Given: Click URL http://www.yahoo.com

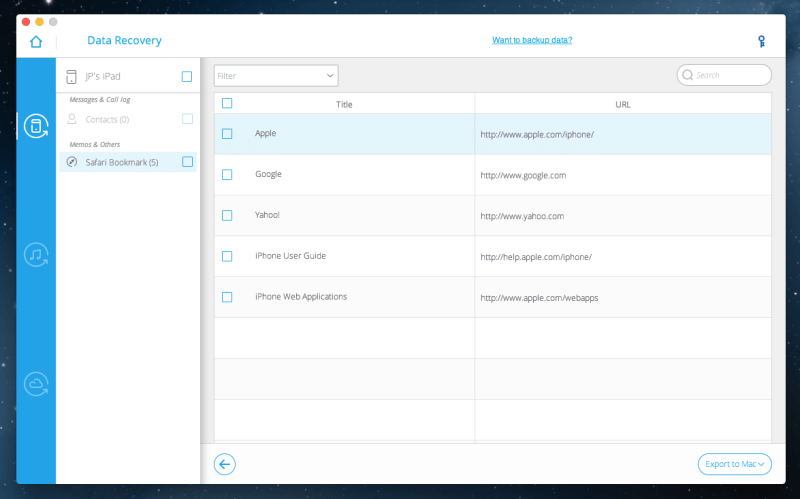Looking at the screenshot, I should coord(522,216).
